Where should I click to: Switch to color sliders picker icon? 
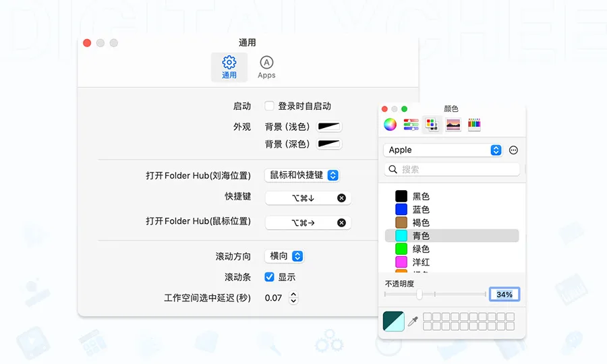click(x=411, y=125)
